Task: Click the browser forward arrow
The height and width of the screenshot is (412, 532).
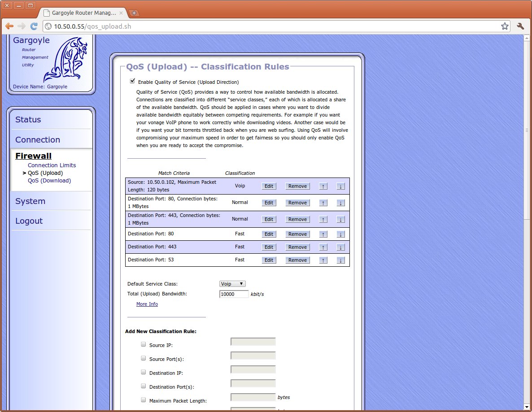Action: (x=22, y=26)
